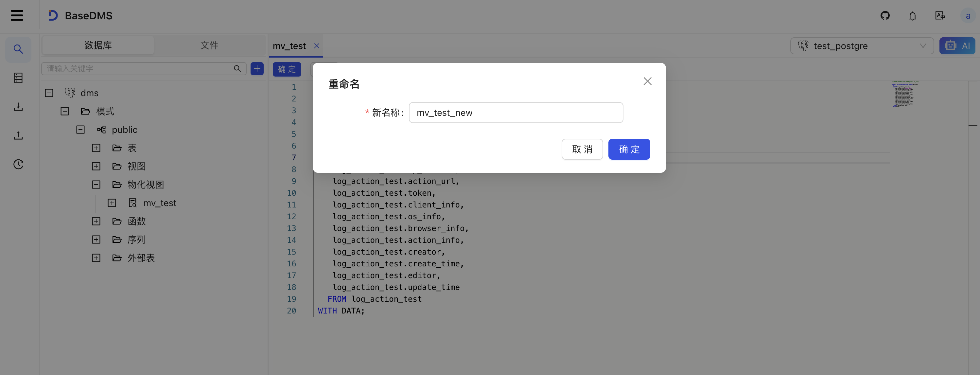
Task: Select the mv_test tree label
Action: (160, 203)
